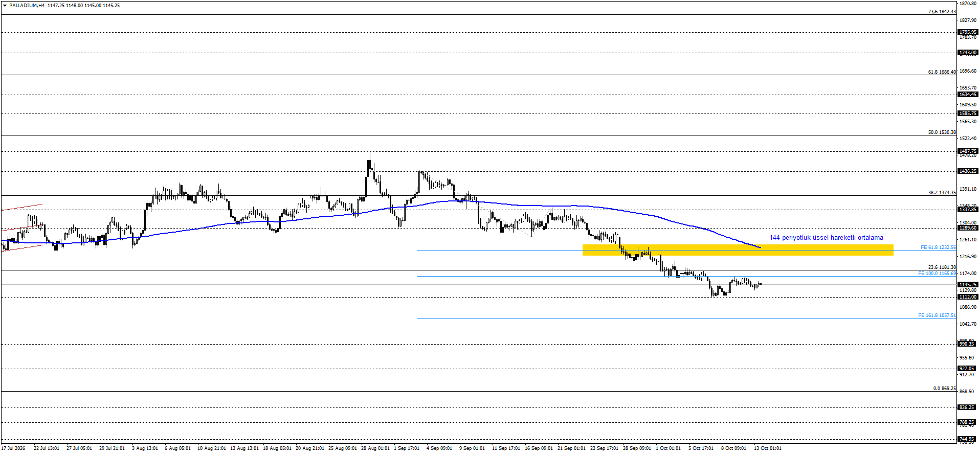Select the 1289.60 price level tag
Screen dimensions: 980x454
click(968, 228)
